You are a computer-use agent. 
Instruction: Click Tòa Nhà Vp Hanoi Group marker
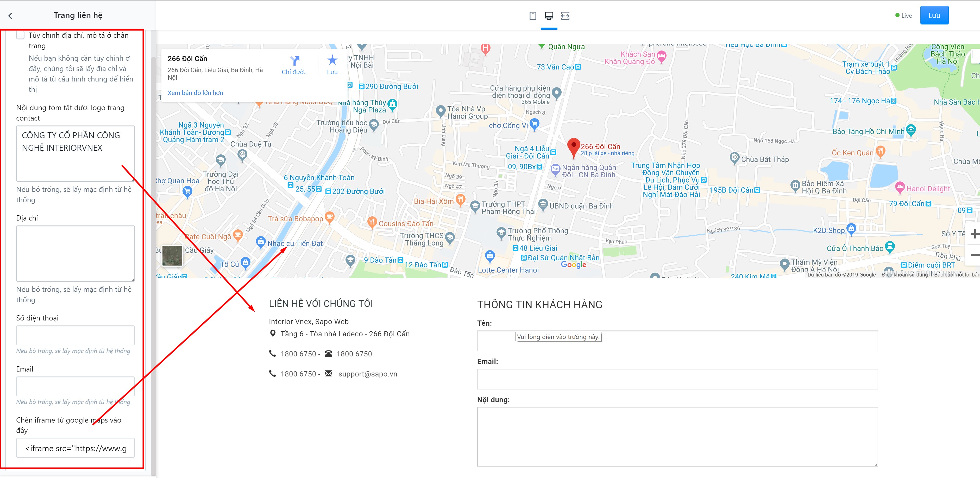tap(440, 111)
